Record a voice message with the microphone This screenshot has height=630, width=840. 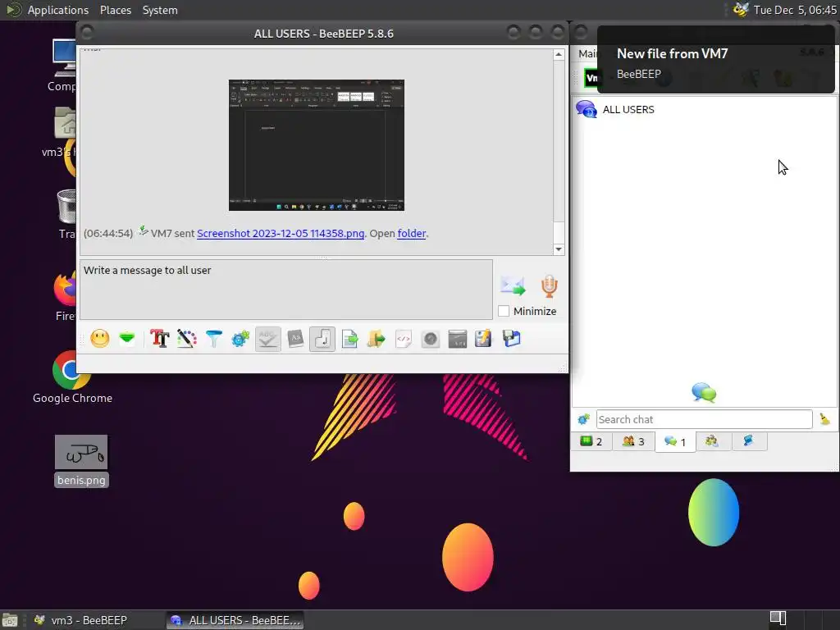(549, 286)
